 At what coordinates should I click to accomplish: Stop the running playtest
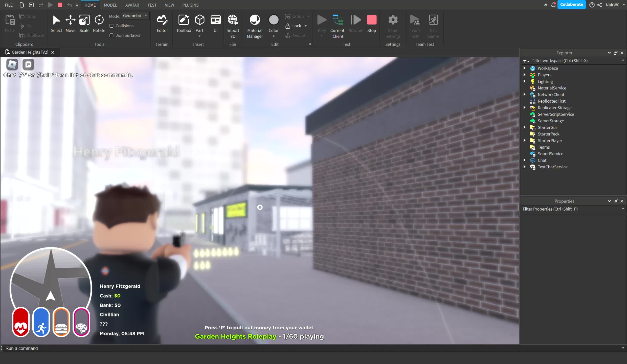pos(371,23)
